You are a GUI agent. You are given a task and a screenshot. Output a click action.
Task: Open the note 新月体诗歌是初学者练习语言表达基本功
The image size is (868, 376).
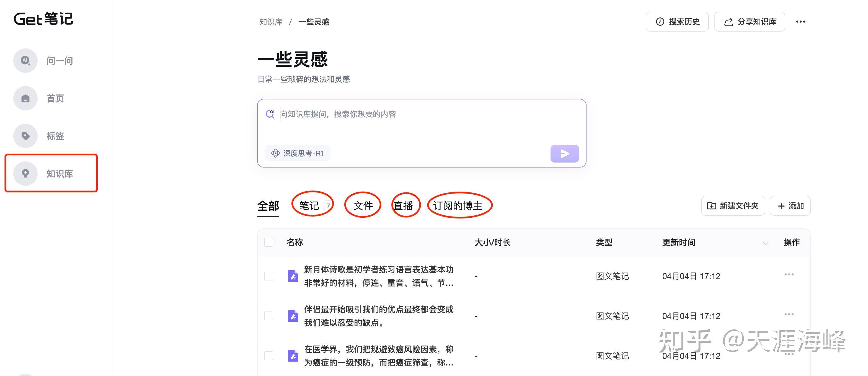379,276
